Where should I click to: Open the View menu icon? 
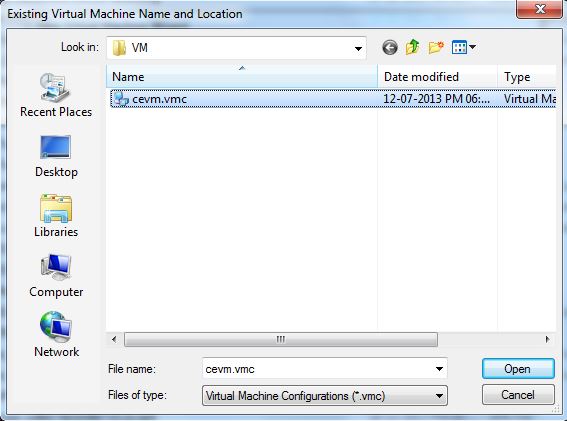tap(459, 47)
